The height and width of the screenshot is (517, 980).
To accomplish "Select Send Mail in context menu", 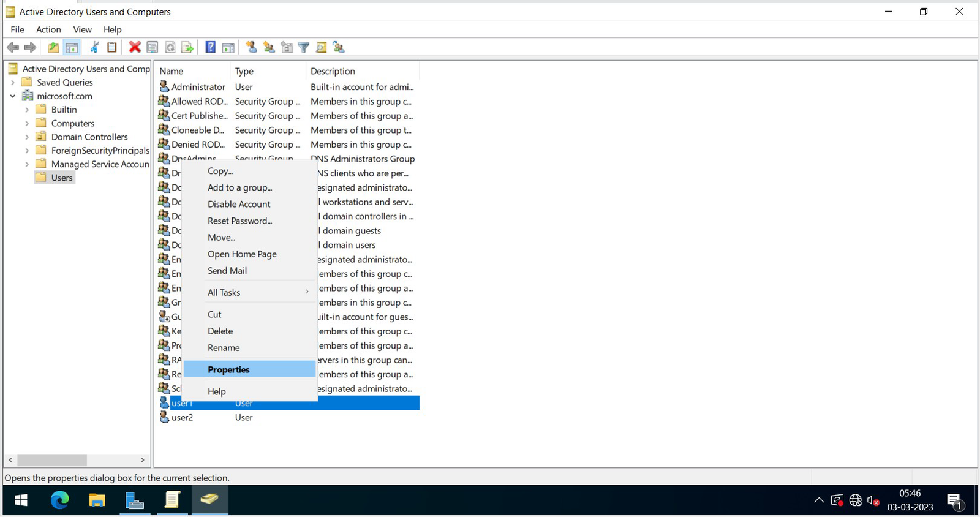I will pyautogui.click(x=250, y=270).
